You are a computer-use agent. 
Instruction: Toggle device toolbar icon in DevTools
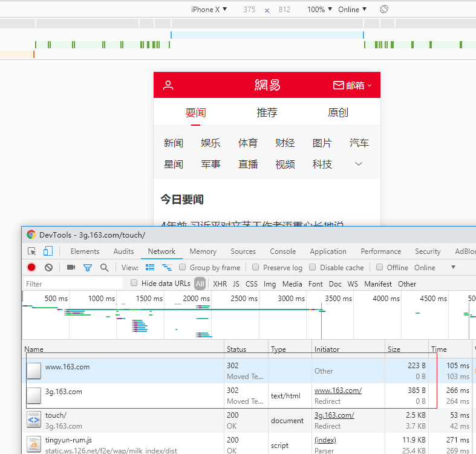[x=48, y=251]
